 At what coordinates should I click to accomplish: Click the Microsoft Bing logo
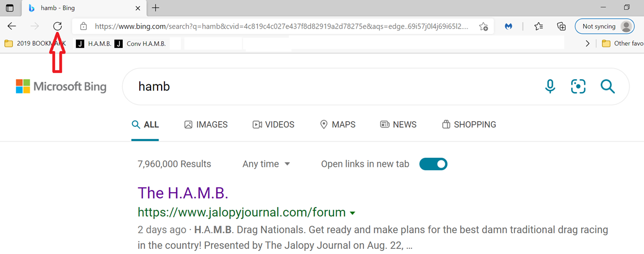coord(61,86)
